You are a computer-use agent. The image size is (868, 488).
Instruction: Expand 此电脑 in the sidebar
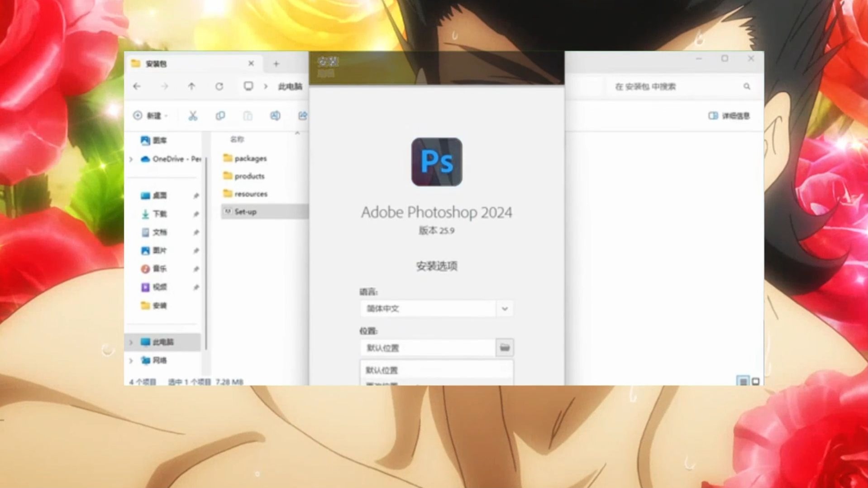click(x=131, y=342)
